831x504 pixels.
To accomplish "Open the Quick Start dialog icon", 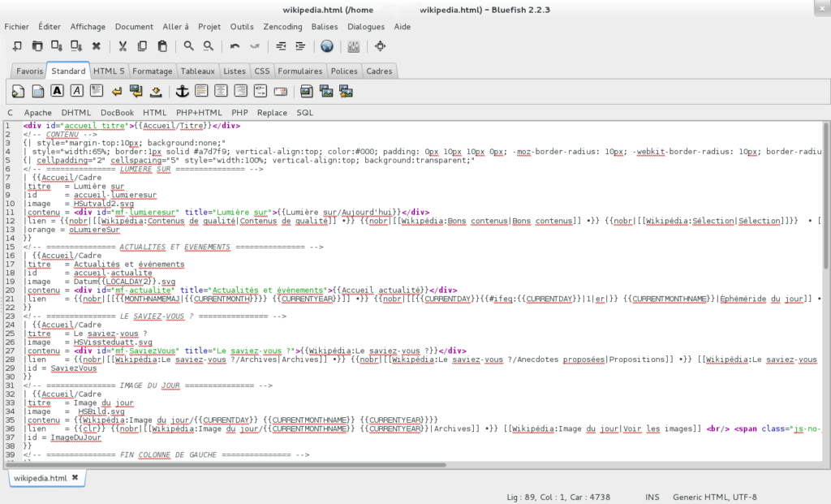I will pos(18,91).
